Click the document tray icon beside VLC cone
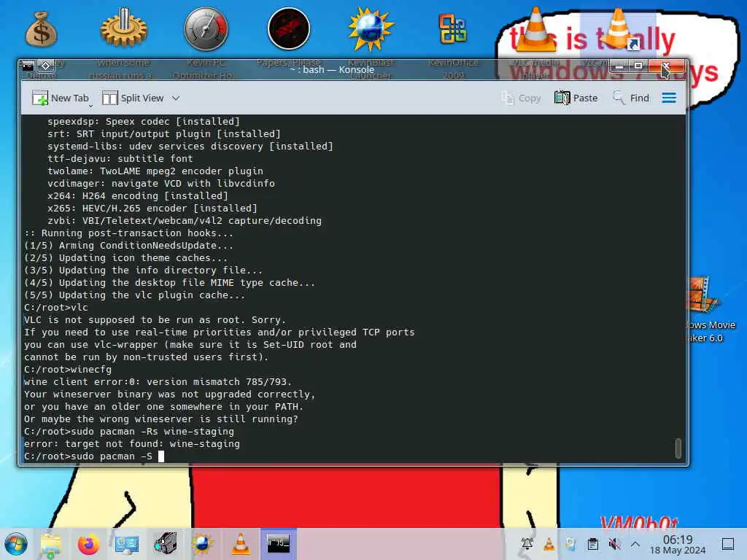Viewport: 747px width, 560px height. click(570, 544)
